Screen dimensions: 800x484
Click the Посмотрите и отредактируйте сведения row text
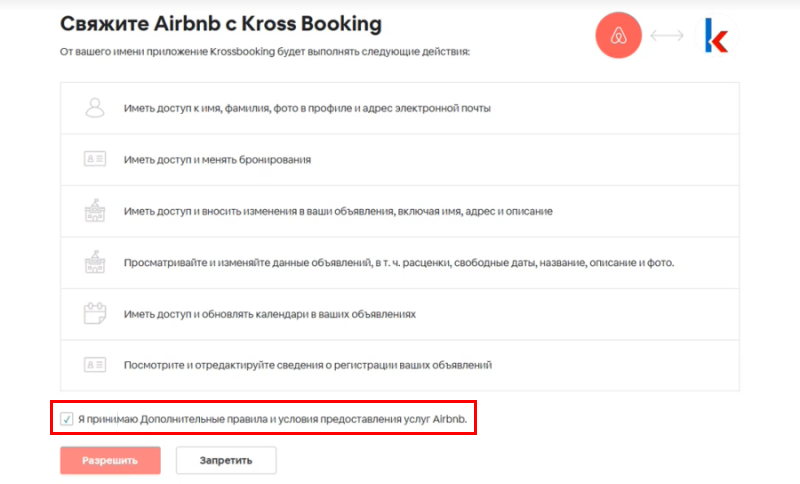pyautogui.click(x=308, y=365)
